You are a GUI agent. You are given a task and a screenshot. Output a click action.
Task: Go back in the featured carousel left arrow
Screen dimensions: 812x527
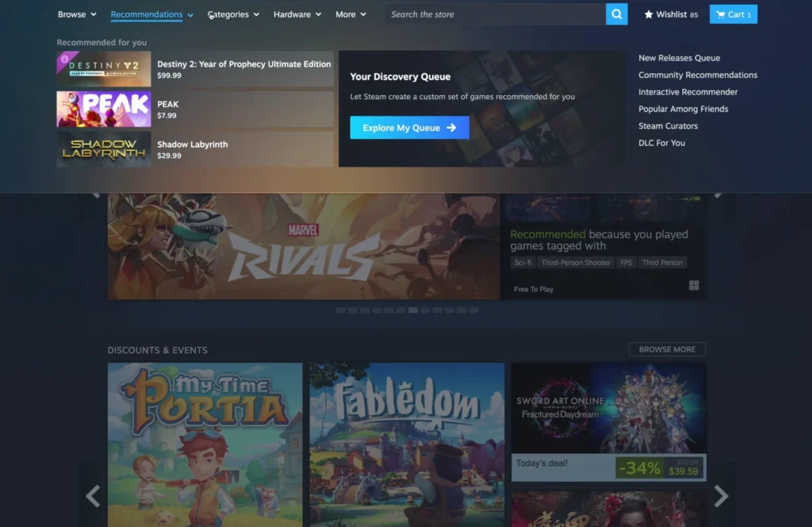pos(94,192)
